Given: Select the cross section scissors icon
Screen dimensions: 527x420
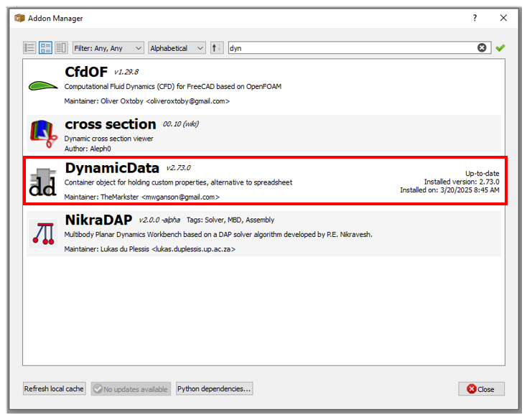Looking at the screenshot, I should [x=44, y=134].
